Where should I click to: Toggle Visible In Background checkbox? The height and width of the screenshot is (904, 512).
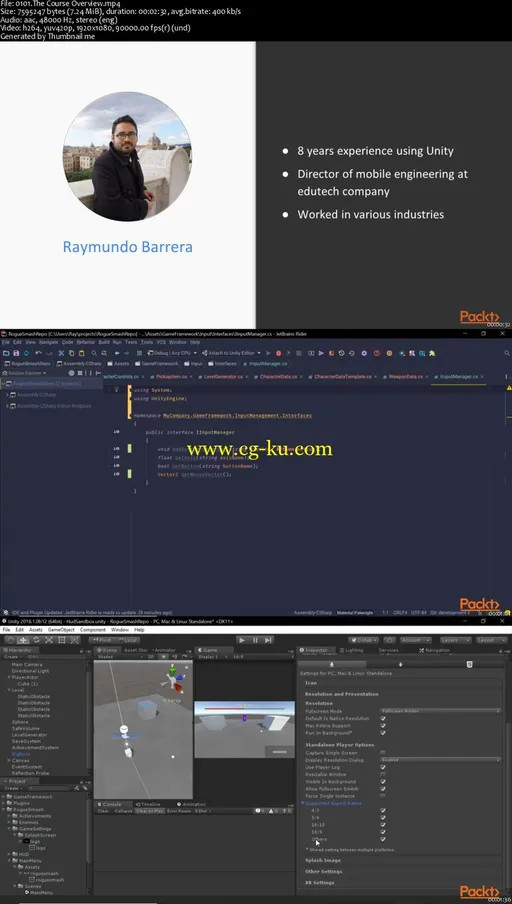point(383,781)
